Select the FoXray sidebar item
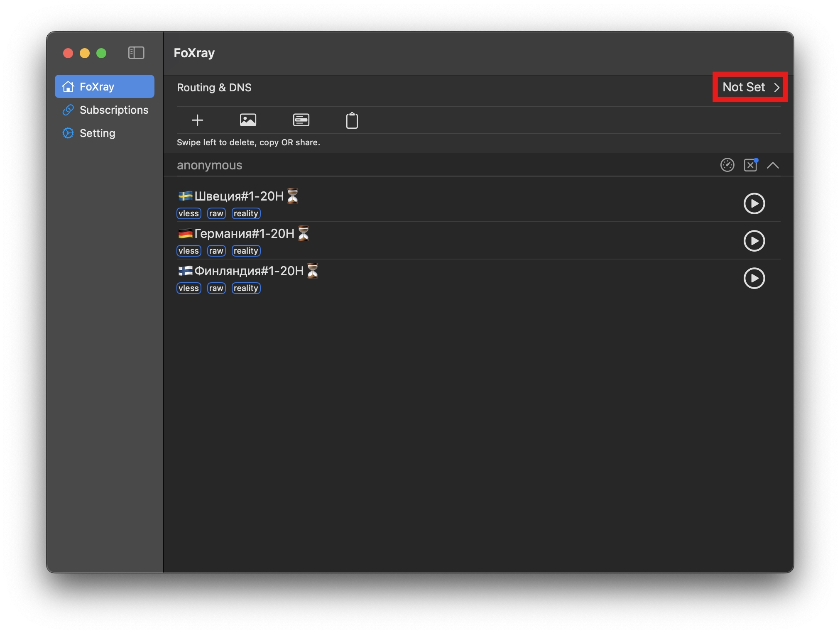The width and height of the screenshot is (840, 634). pyautogui.click(x=105, y=87)
